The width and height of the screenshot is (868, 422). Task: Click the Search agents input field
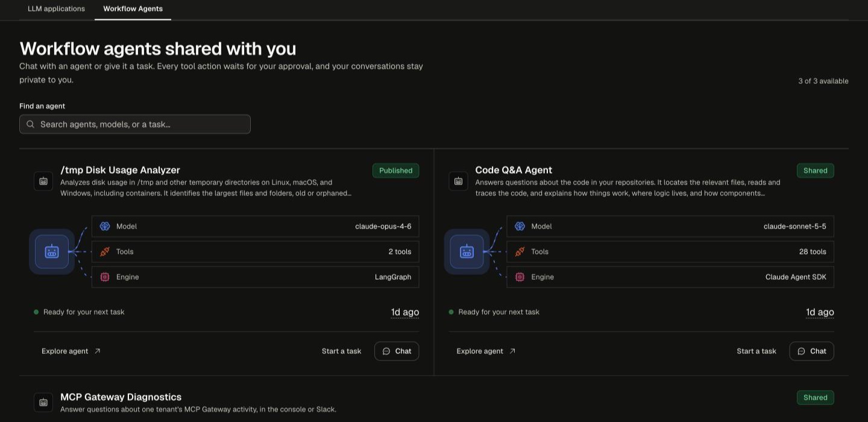tap(135, 124)
